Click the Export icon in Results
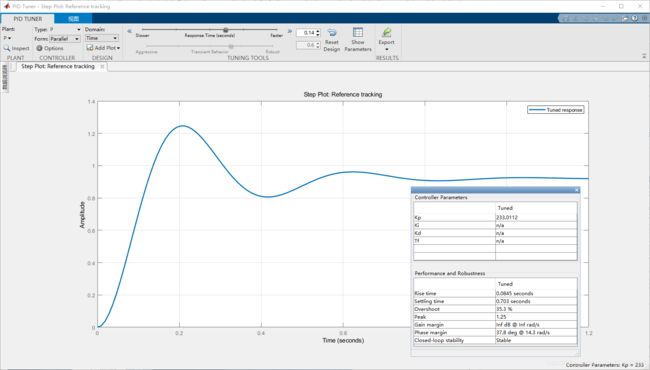The height and width of the screenshot is (370, 650). (x=386, y=32)
